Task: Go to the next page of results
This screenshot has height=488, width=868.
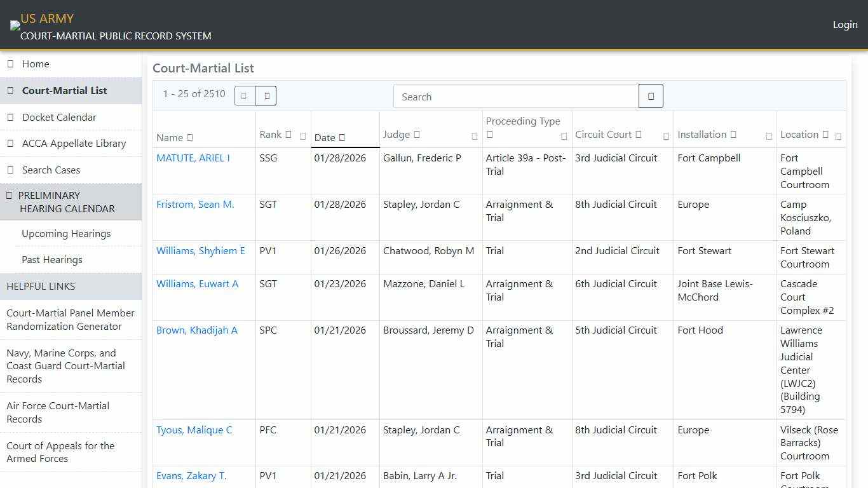Action: coord(266,95)
